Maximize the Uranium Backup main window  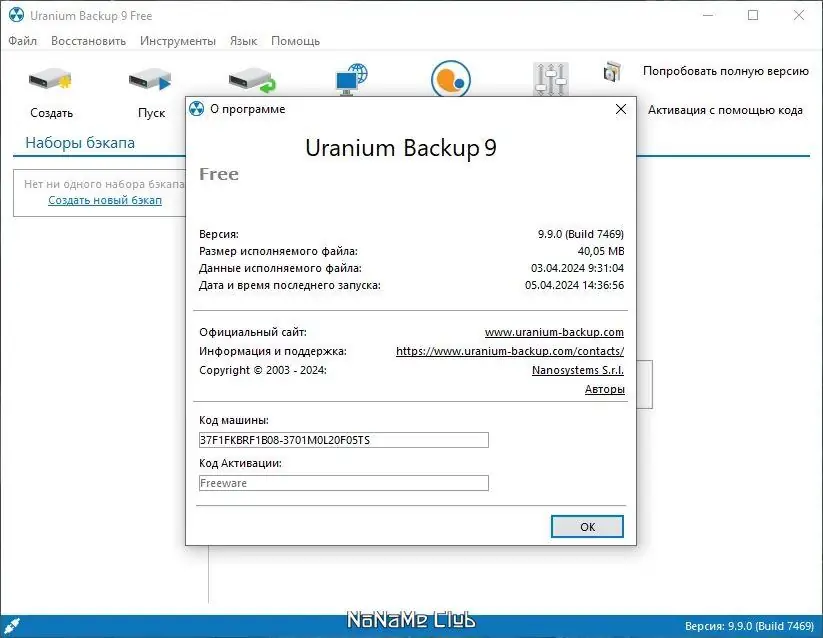coord(753,15)
